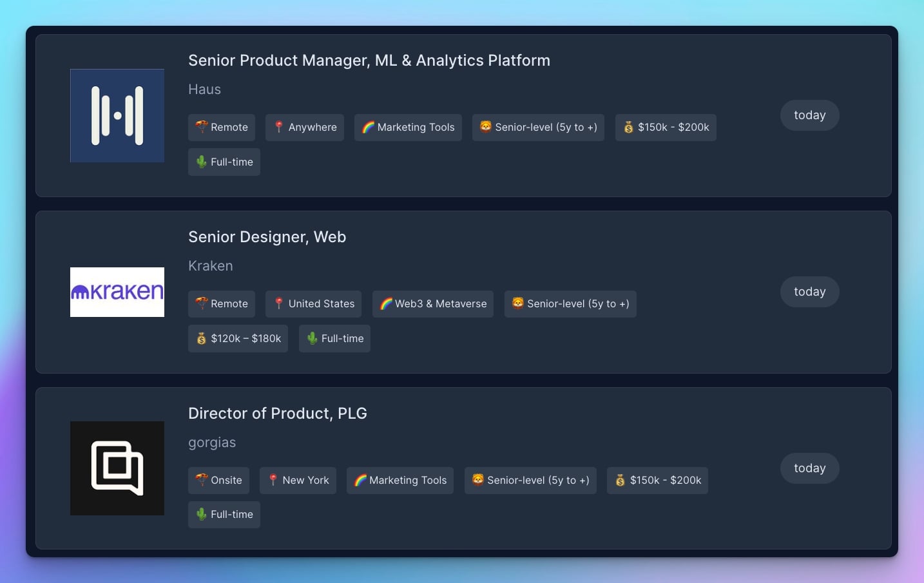The height and width of the screenshot is (583, 924).
Task: Click the Kraken company name text
Action: [x=210, y=266]
